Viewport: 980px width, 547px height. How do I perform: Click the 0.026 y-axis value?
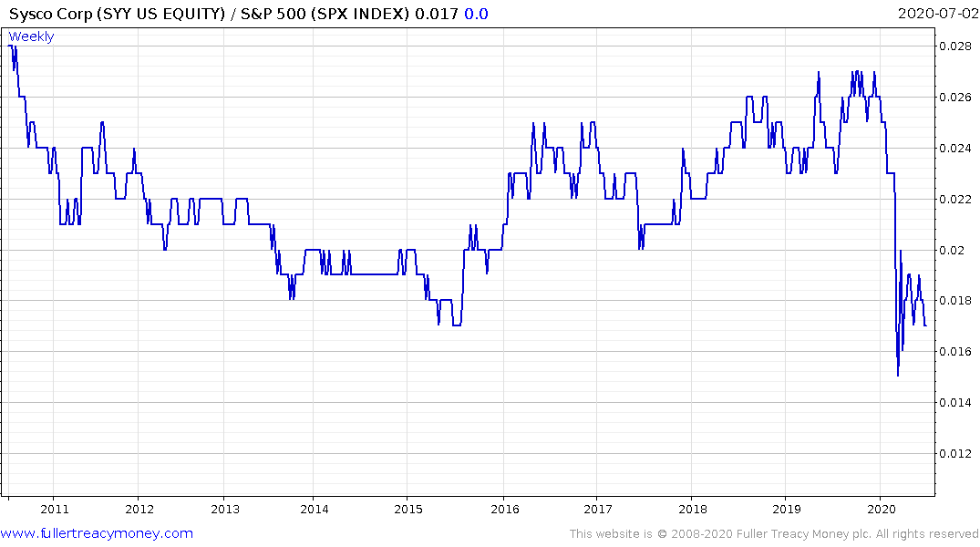[955, 98]
